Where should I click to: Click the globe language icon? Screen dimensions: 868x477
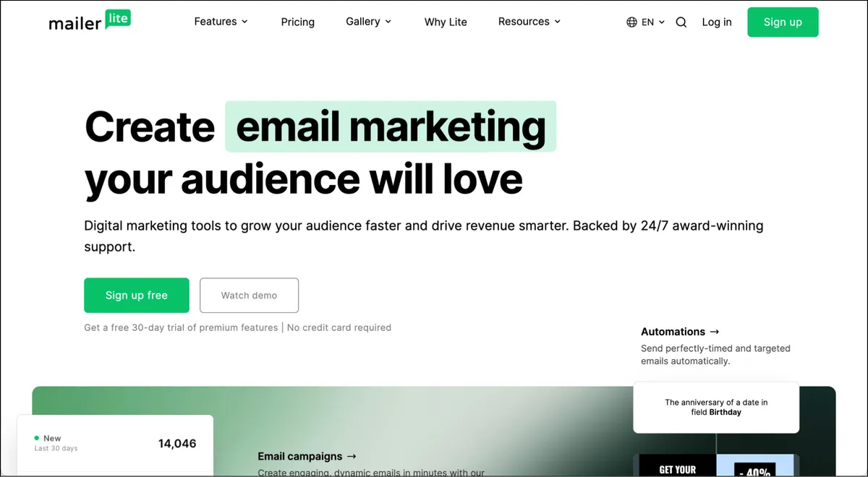click(x=632, y=22)
